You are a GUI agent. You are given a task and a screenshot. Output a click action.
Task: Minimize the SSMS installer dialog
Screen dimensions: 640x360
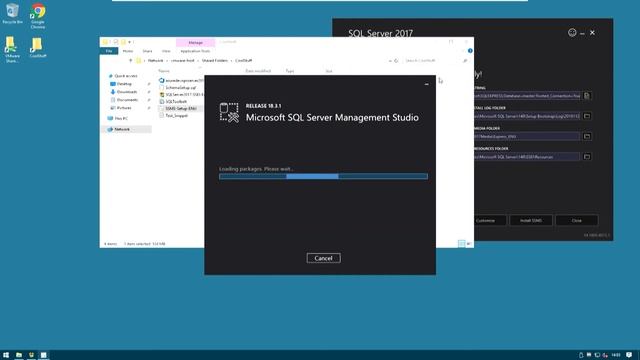coord(427,84)
